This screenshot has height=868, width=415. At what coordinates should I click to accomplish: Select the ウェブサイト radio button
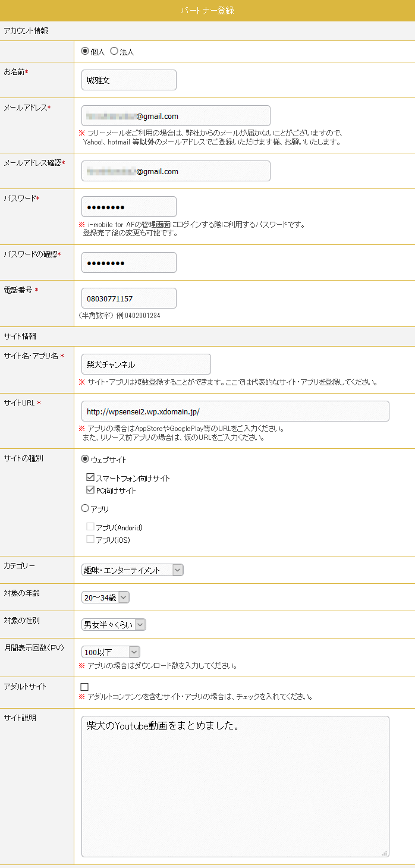(85, 459)
